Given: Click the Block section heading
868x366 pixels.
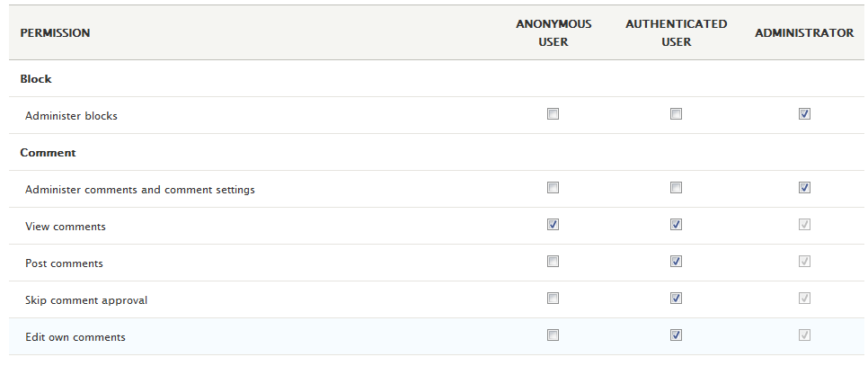Looking at the screenshot, I should coord(36,79).
